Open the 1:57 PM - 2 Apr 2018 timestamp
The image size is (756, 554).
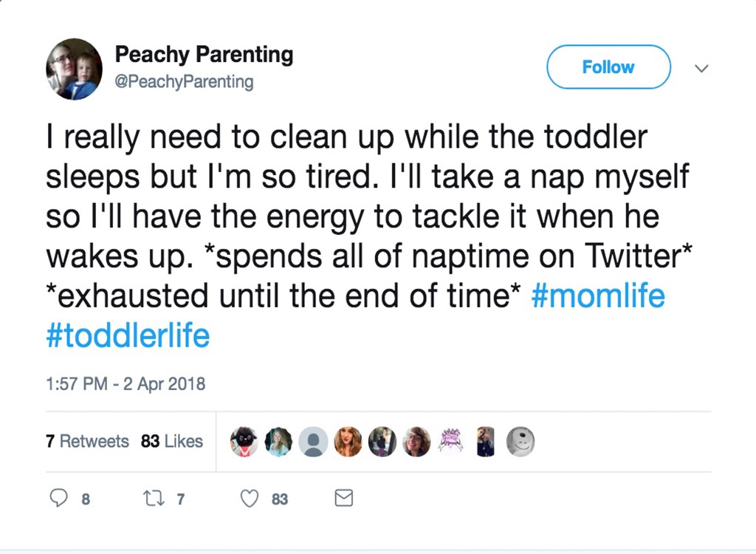[x=126, y=384]
